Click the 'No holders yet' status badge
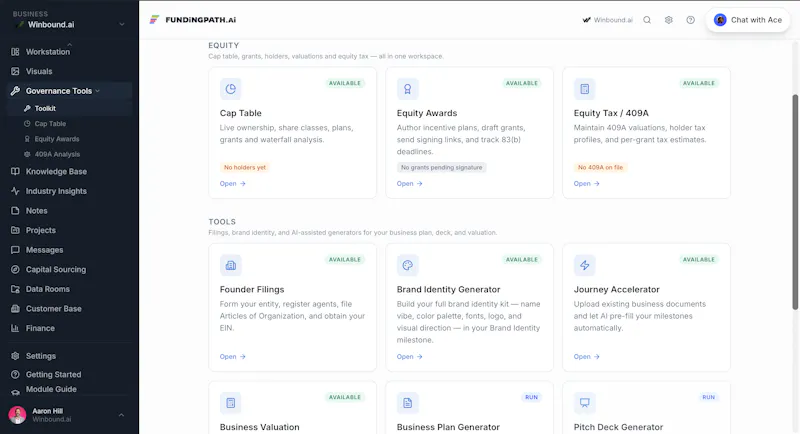The image size is (800, 434). tap(245, 167)
